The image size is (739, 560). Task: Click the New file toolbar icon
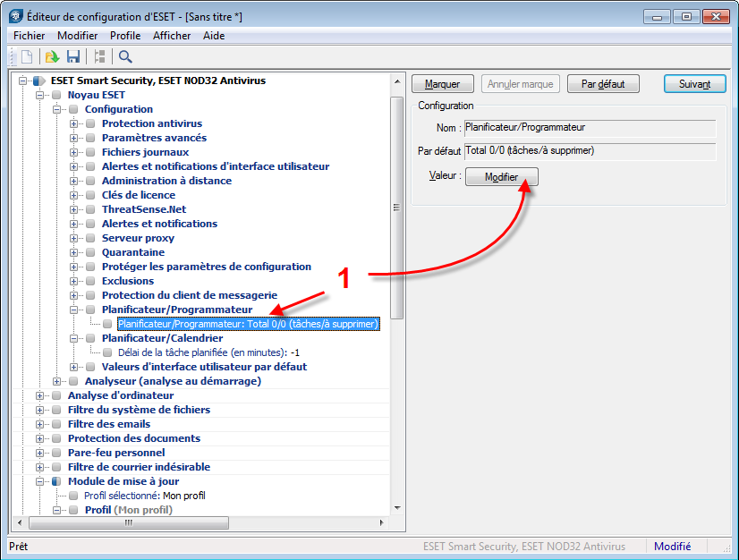pos(28,56)
